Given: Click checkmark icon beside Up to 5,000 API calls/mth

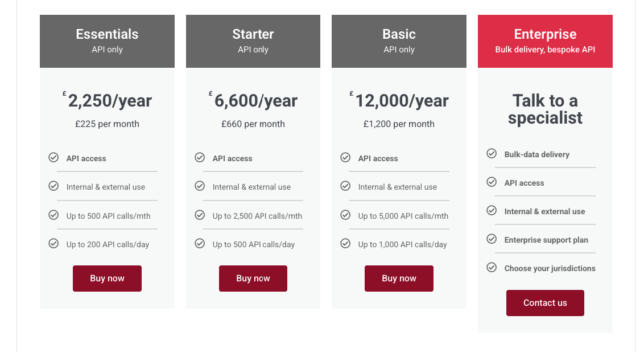Looking at the screenshot, I should click(345, 215).
